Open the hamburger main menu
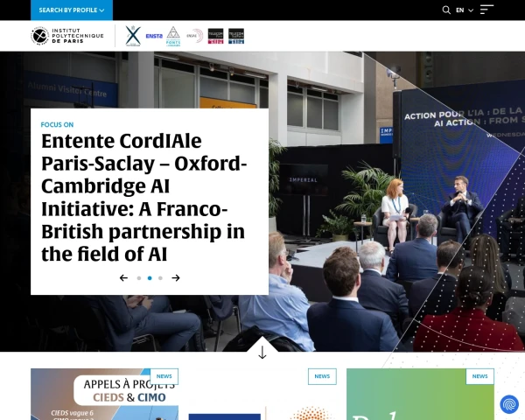Image resolution: width=525 pixels, height=420 pixels. (x=486, y=10)
